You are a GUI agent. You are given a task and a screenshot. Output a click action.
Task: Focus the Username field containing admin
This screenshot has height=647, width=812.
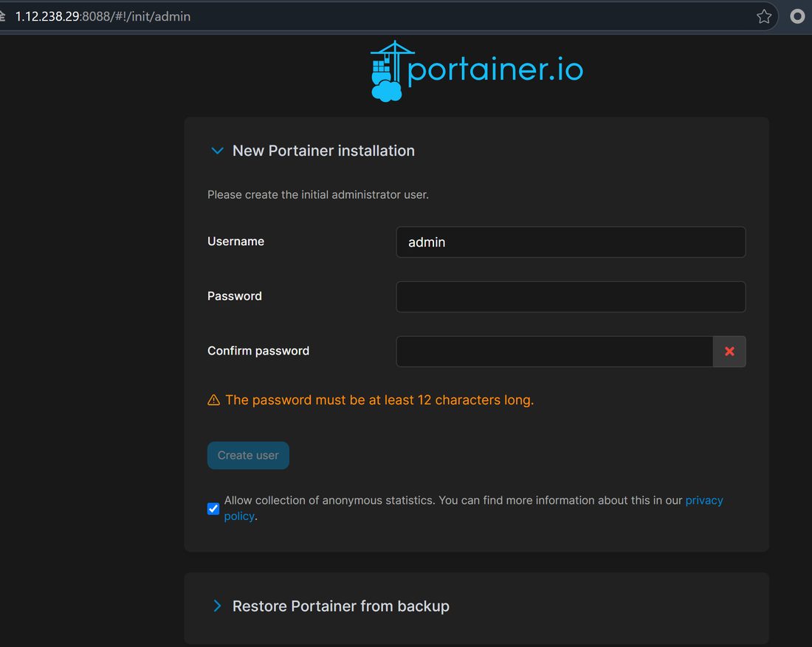(x=571, y=242)
